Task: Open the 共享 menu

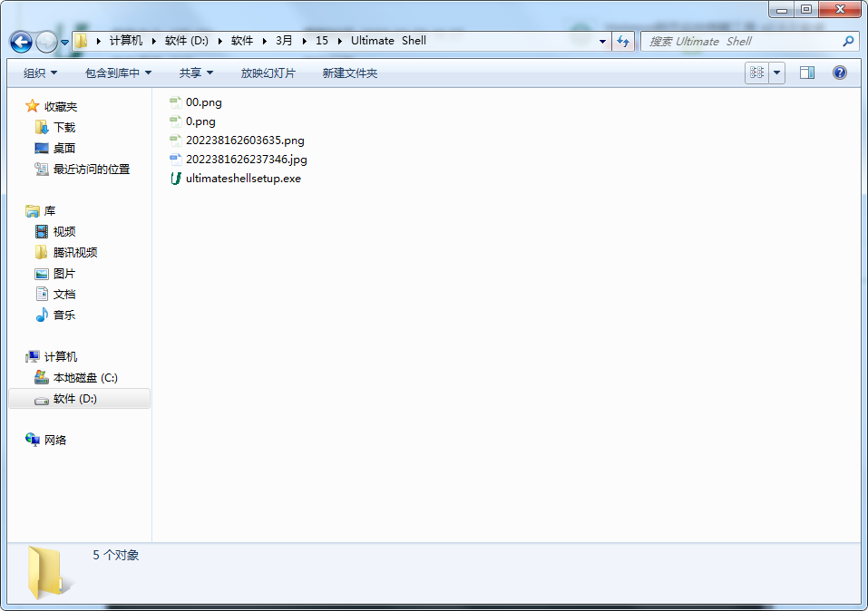Action: point(196,73)
